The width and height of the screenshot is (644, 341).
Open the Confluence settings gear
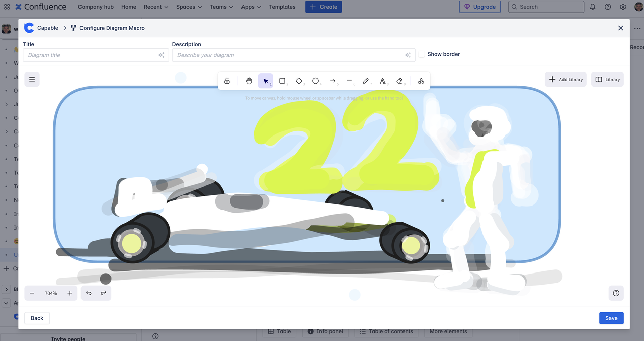point(623,7)
